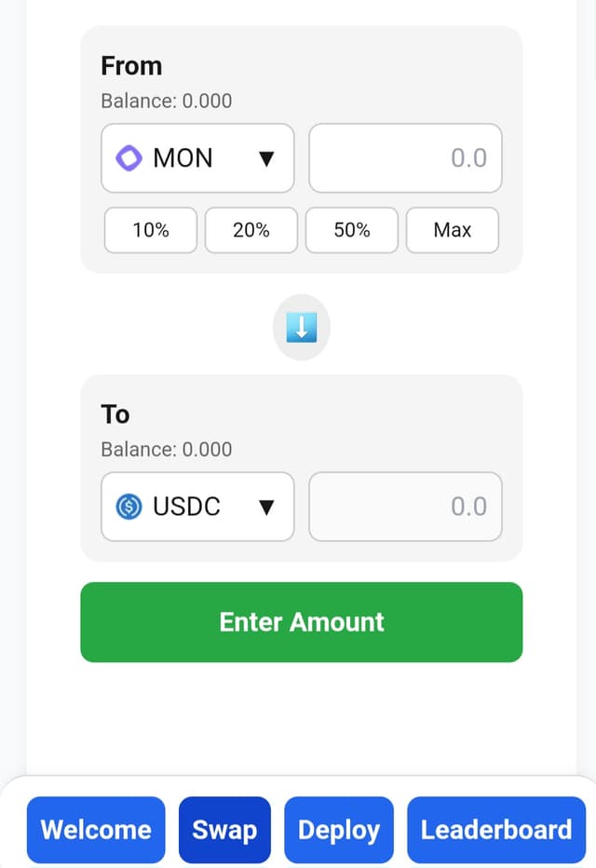Viewport: 596px width, 868px height.
Task: Apply the 50% balance option
Action: click(351, 230)
